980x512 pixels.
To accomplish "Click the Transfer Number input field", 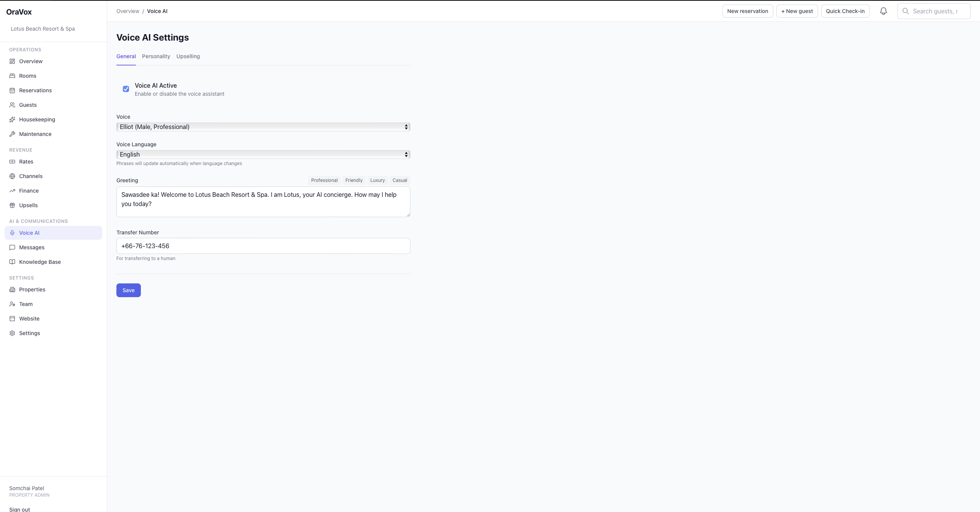I will (x=263, y=245).
